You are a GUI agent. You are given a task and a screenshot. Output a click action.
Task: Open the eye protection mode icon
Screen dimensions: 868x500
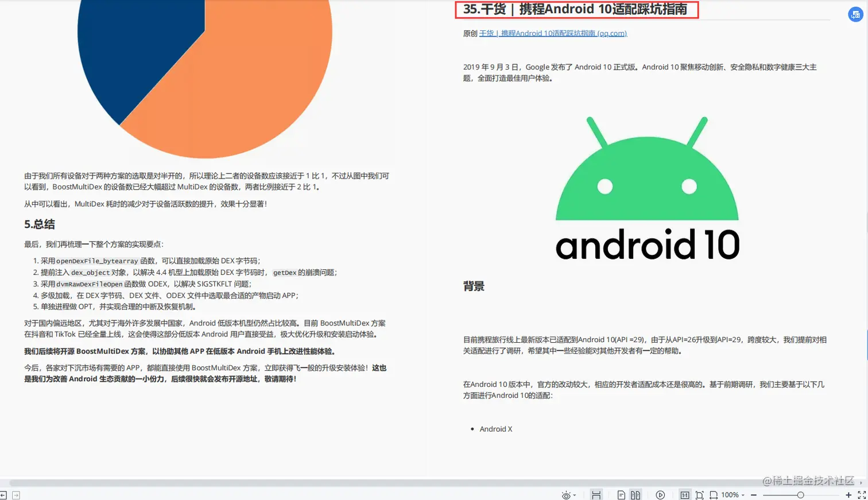(x=566, y=495)
